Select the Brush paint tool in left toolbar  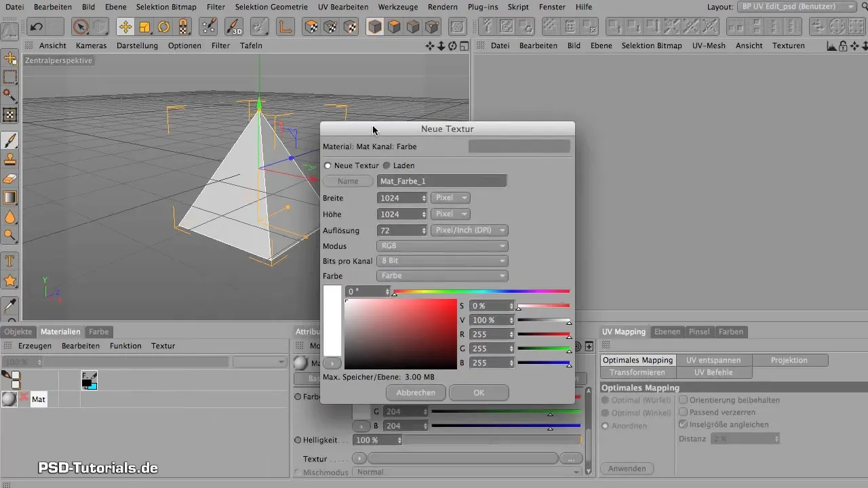(x=10, y=140)
